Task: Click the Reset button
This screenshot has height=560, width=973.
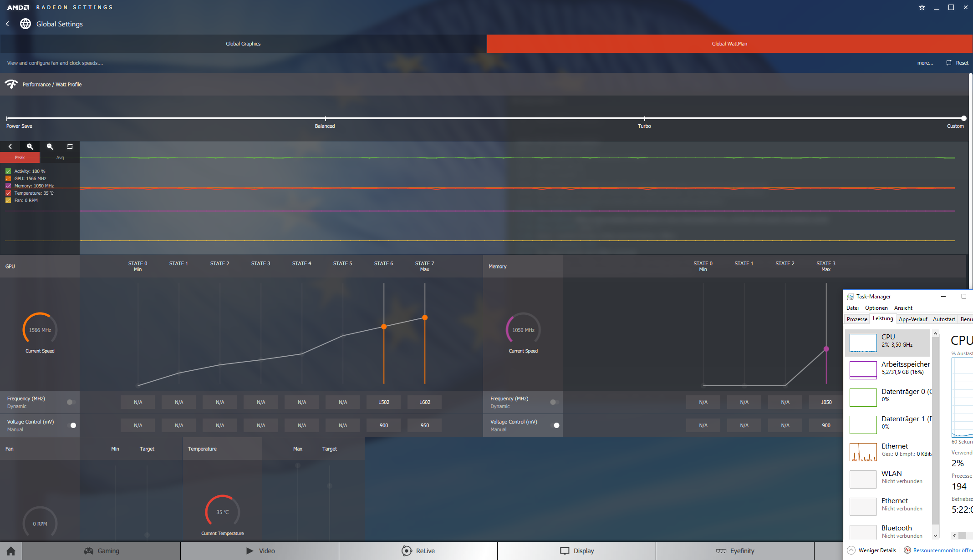Action: pos(958,63)
